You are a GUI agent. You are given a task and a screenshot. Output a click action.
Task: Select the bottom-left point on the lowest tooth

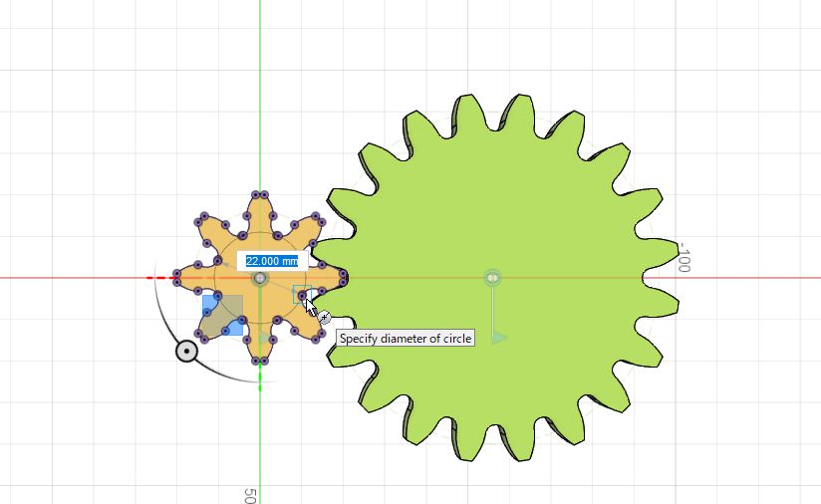[255, 361]
